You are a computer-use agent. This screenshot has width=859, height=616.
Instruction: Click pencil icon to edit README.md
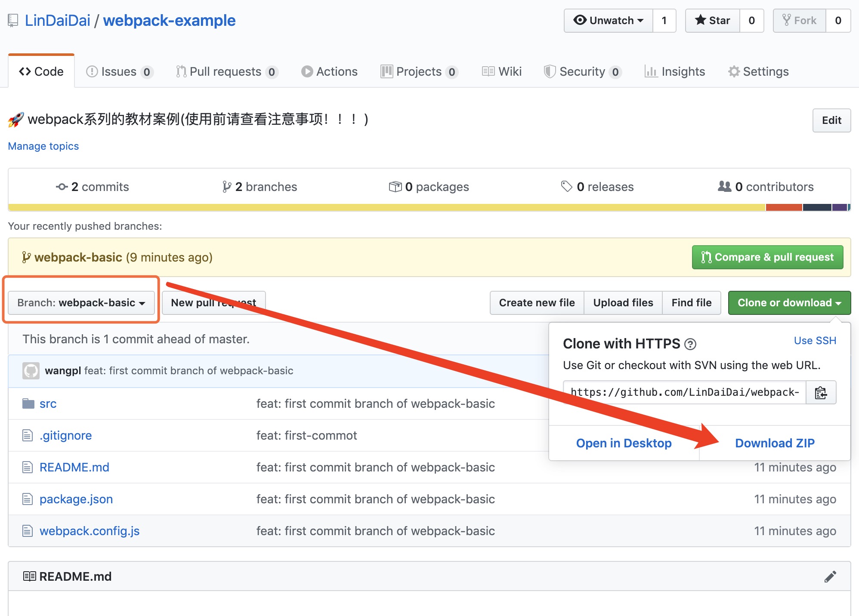click(830, 576)
